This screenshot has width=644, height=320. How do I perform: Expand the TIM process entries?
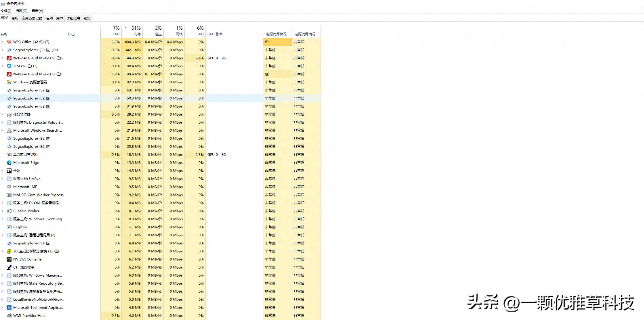click(x=2, y=66)
